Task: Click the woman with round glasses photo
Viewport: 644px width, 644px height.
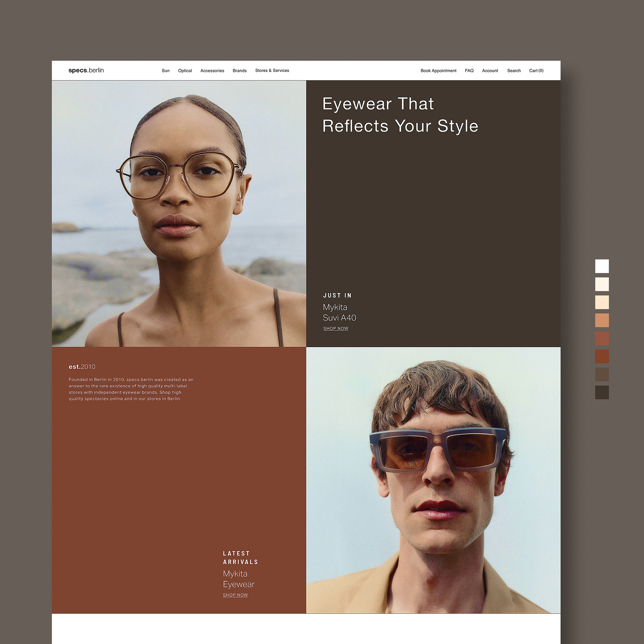Action: coord(179,214)
